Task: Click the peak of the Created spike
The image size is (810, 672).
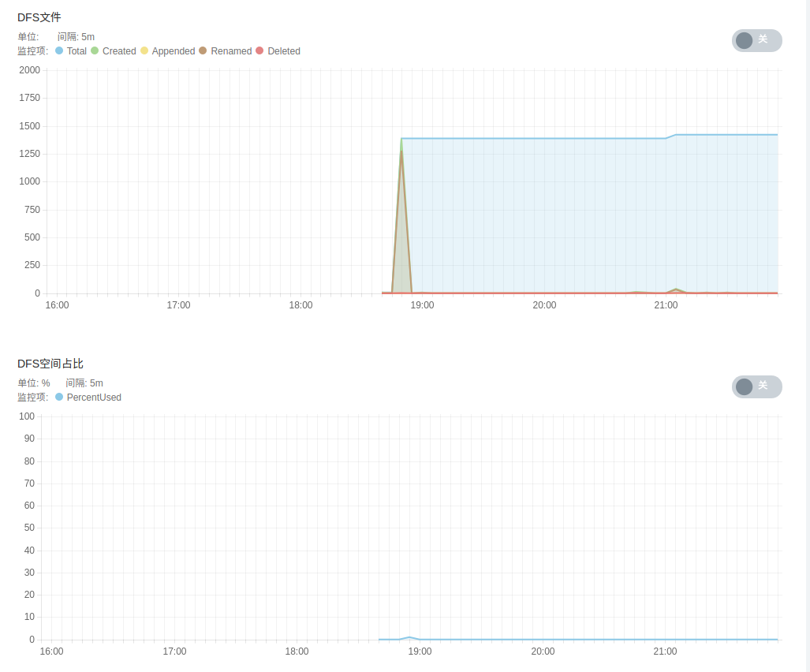Action: 401,140
